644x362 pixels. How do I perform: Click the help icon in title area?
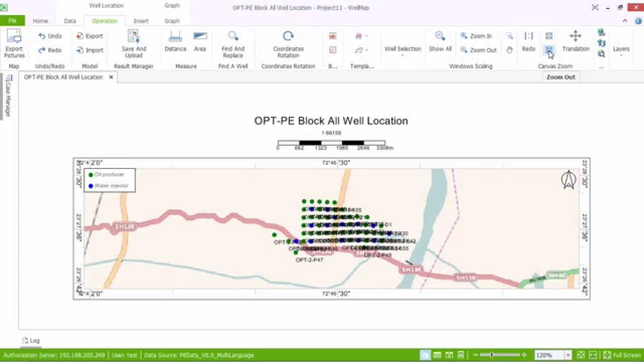[x=638, y=21]
